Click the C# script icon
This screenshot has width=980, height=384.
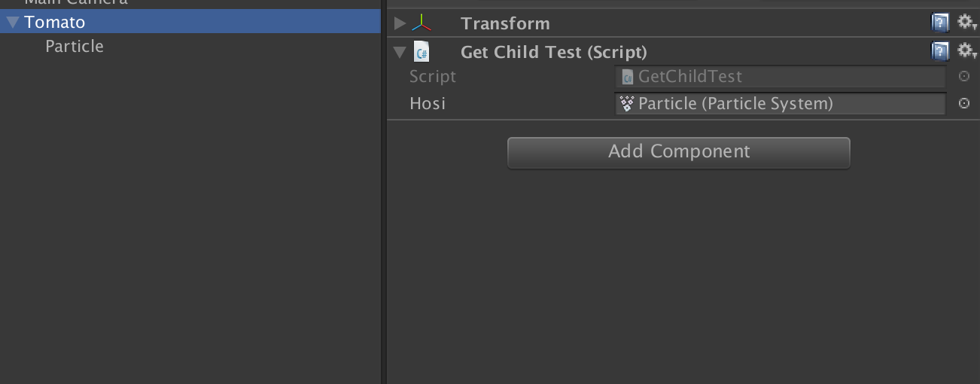[x=422, y=52]
